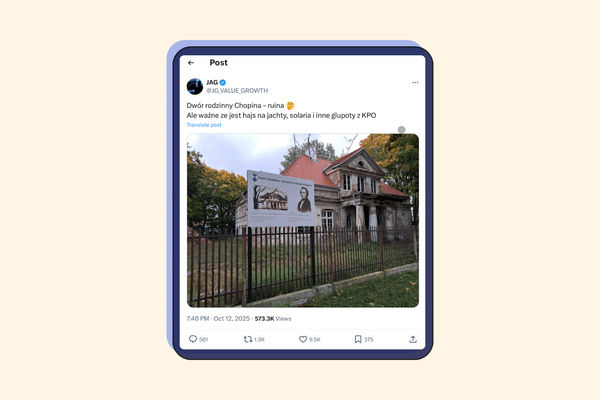This screenshot has height=400, width=600.
Task: Open the JAG profile avatar
Action: coord(195,87)
